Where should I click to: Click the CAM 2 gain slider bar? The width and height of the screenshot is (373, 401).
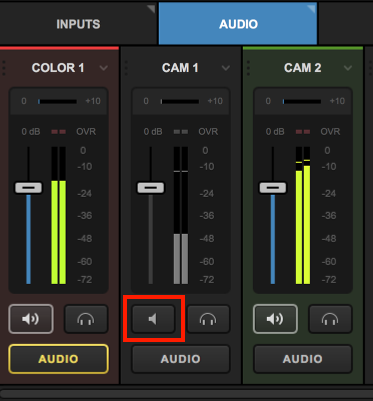(x=302, y=101)
